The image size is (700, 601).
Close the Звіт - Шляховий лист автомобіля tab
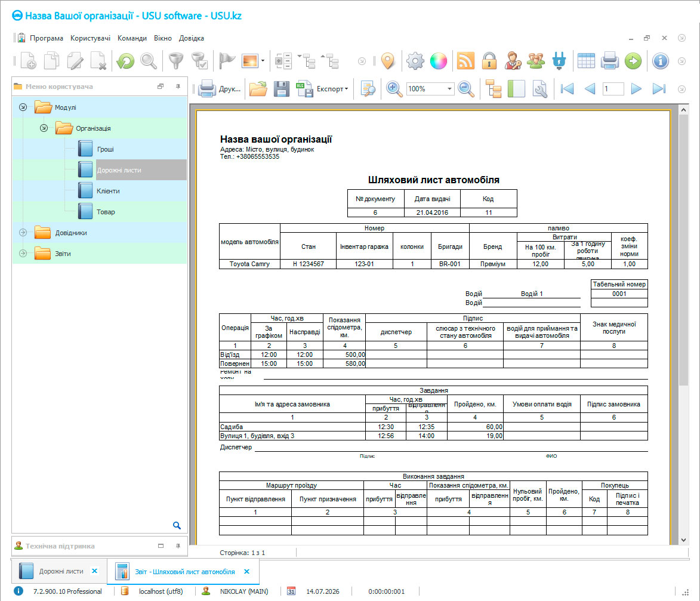(x=246, y=572)
